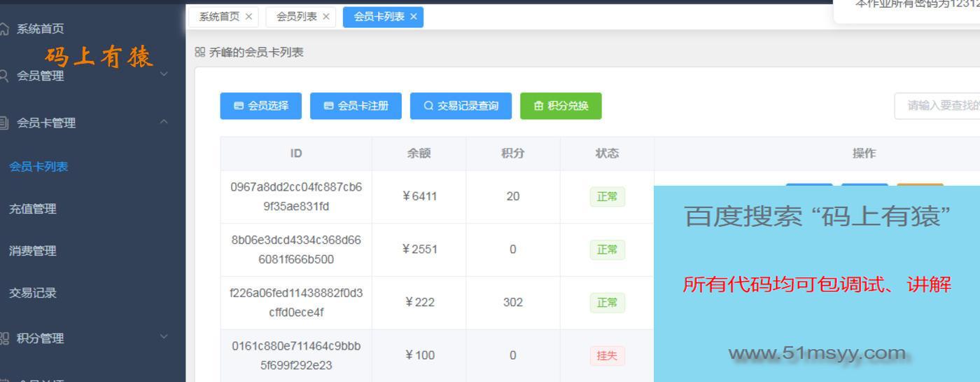Close the 系统首页 tab

(x=248, y=17)
